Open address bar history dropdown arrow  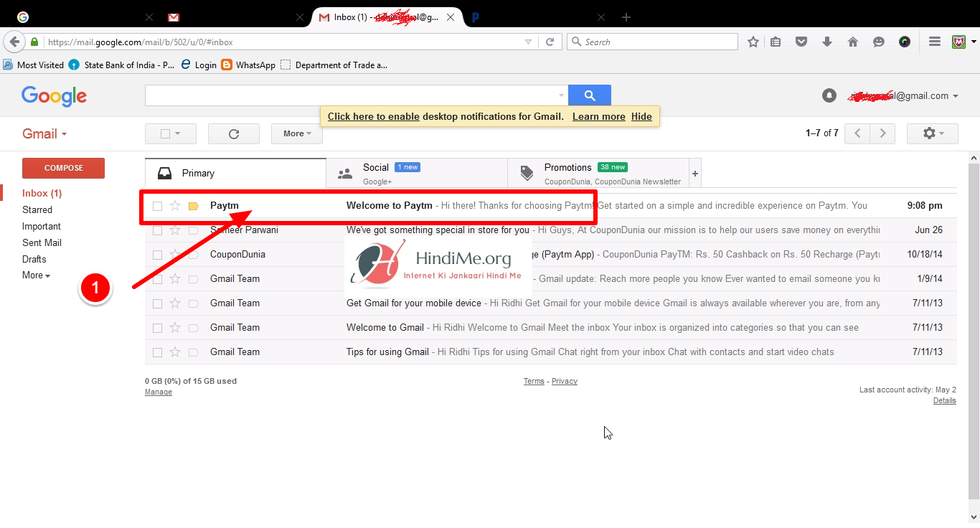[528, 42]
